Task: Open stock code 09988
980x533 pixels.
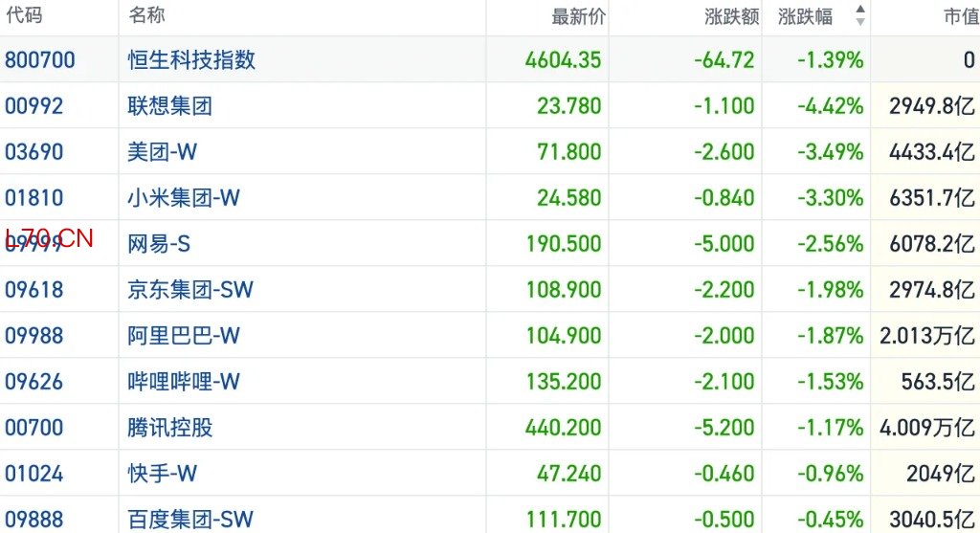Action: coord(34,336)
